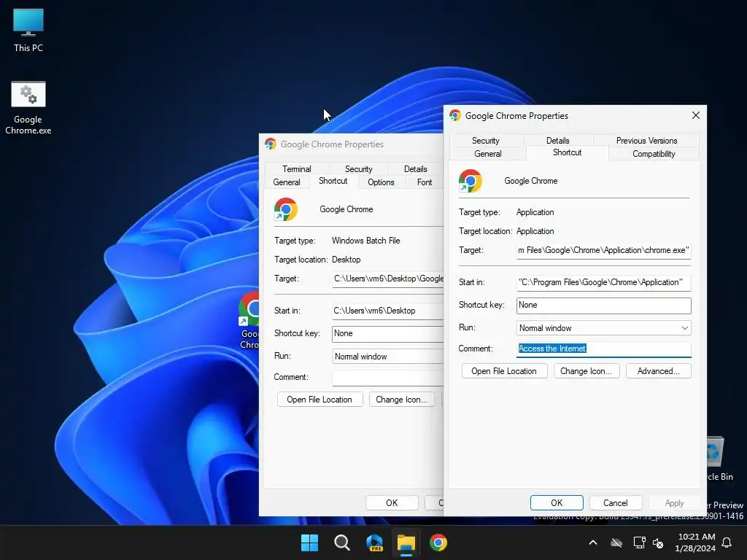Click Change Icon in the back dialog
This screenshot has height=560, width=747.
point(402,400)
